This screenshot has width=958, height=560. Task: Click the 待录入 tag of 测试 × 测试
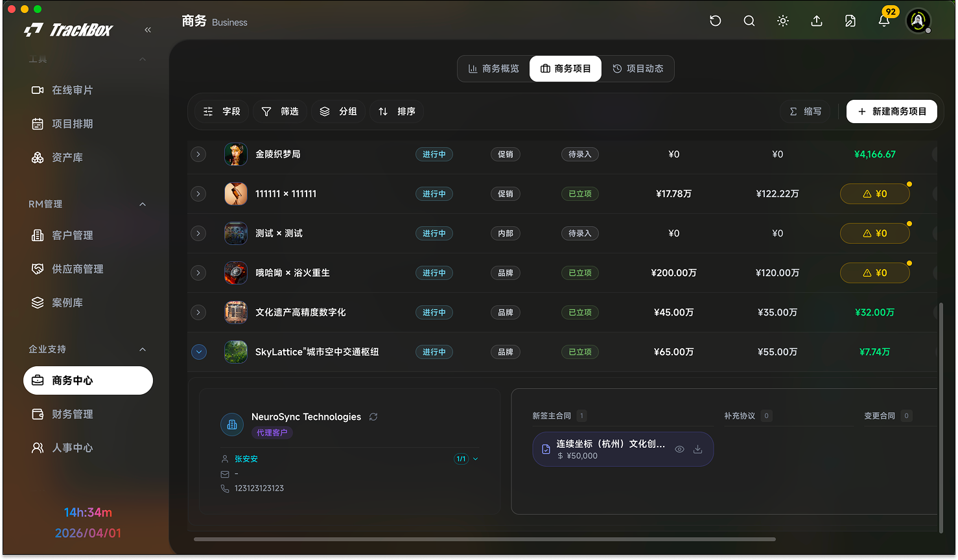579,233
